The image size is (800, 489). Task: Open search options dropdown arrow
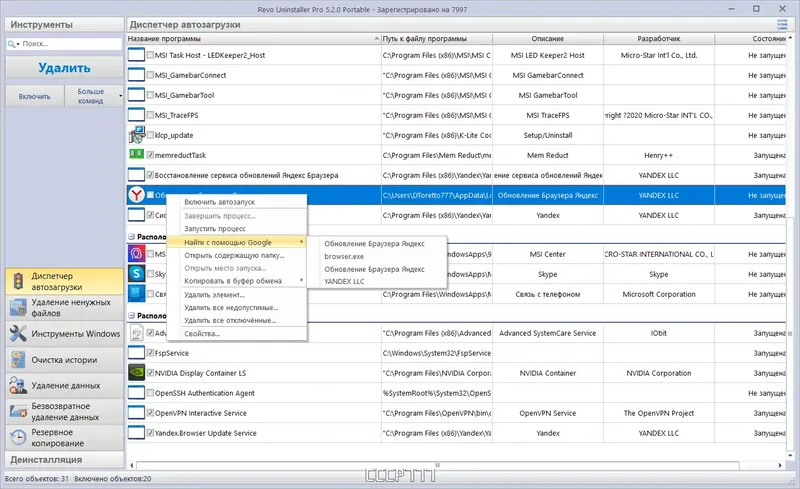18,44
